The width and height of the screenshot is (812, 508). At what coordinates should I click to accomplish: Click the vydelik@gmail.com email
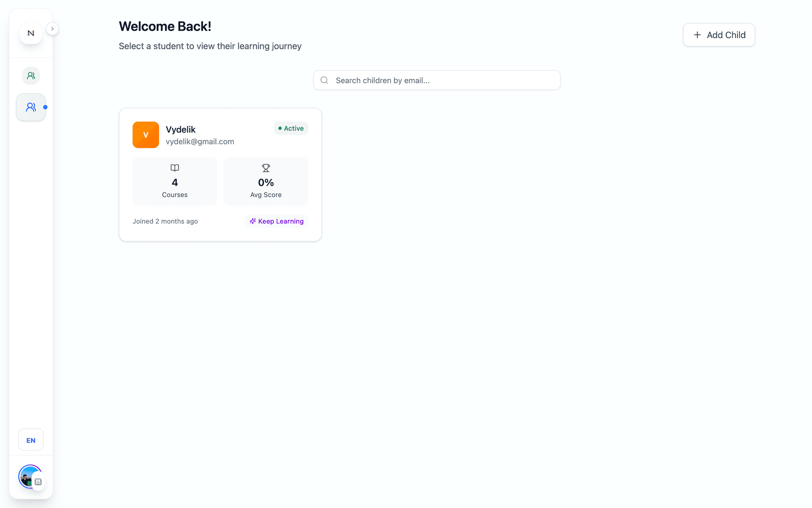click(200, 142)
